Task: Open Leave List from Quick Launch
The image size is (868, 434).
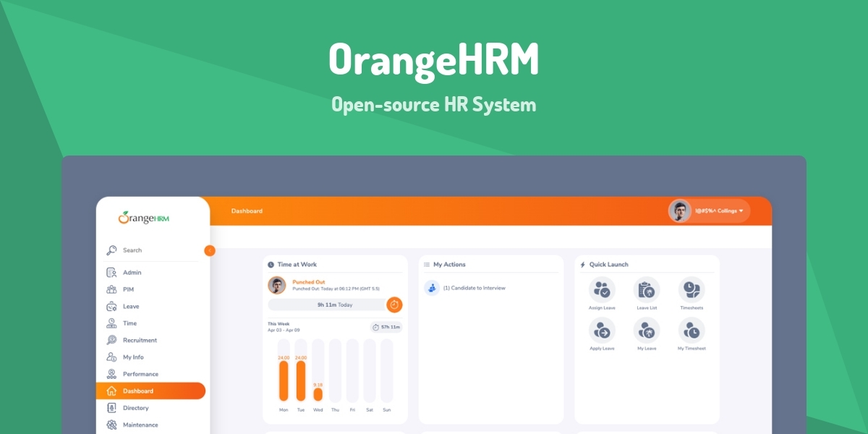Action: [x=647, y=289]
